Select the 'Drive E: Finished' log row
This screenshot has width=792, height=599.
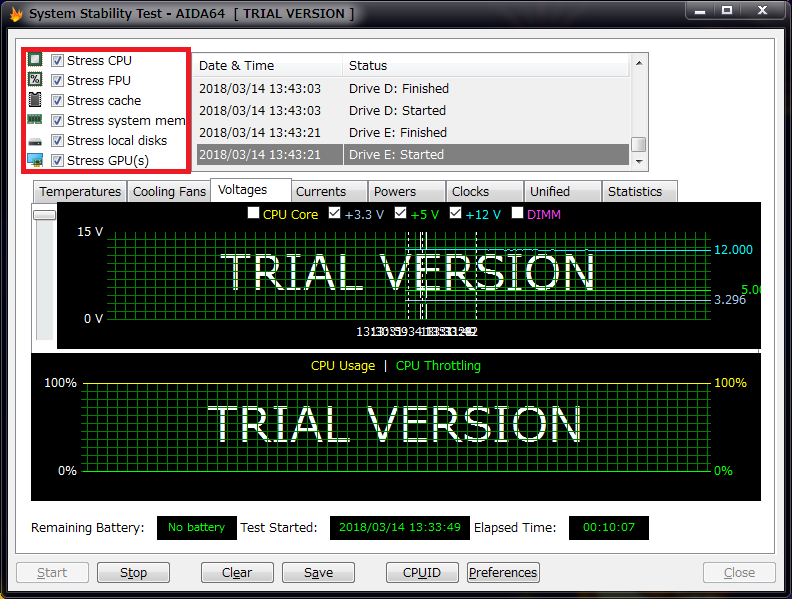pos(412,133)
